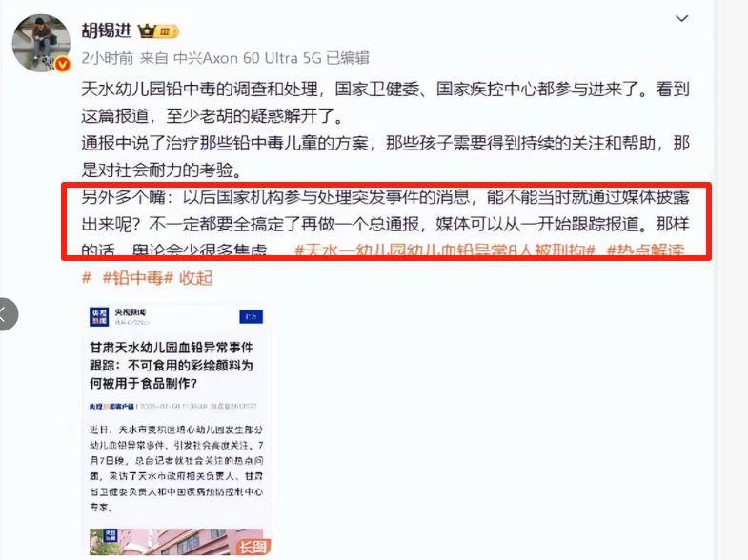Open 胡锡进's profile avatar photo
This screenshot has height=560, width=748.
41,43
